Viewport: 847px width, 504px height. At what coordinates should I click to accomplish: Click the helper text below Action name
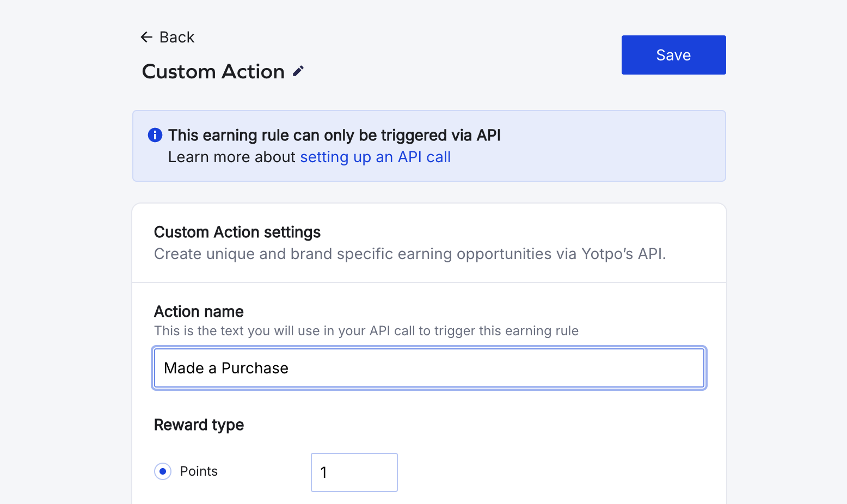pos(366,331)
